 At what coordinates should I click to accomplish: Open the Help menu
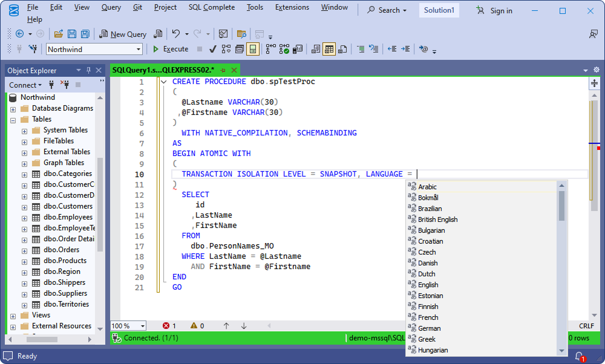pyautogui.click(x=34, y=19)
